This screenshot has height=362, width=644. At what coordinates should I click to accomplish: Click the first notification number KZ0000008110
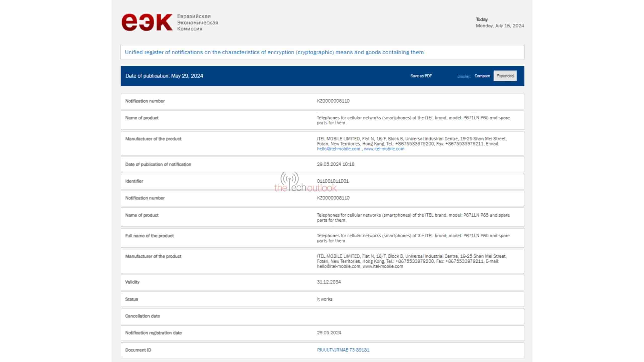click(x=333, y=101)
